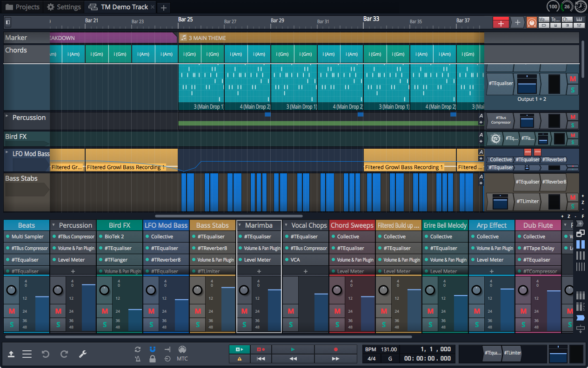
Task: Click the Undo arrow icon
Action: [x=45, y=354]
